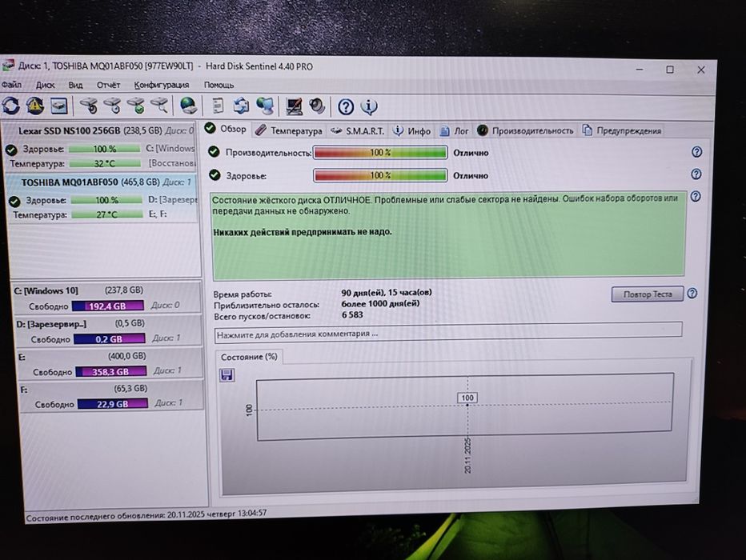This screenshot has height=560, width=746.
Task: Click the 22,9 GB free space bar
Action: pos(113,403)
